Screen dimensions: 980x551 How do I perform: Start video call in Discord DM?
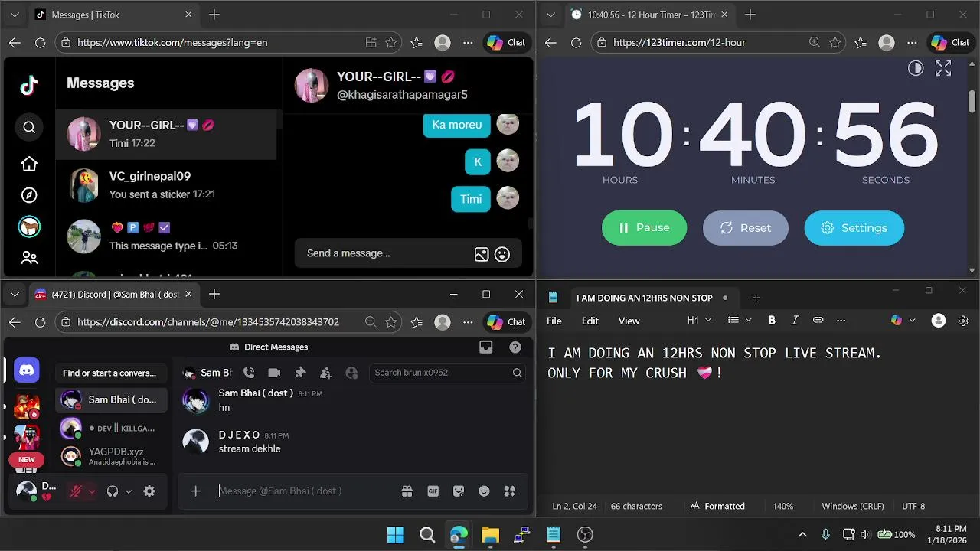[274, 373]
